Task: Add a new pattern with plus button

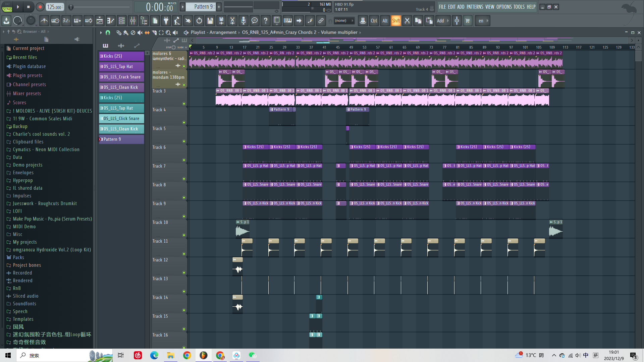Action: tap(219, 7)
